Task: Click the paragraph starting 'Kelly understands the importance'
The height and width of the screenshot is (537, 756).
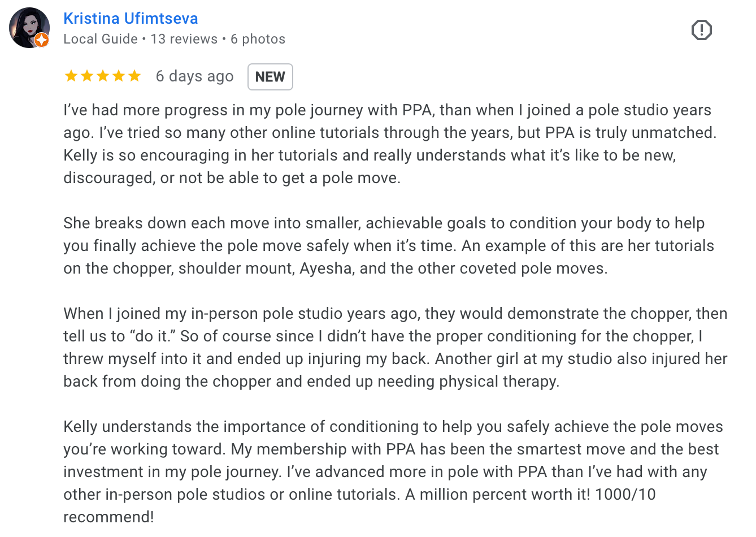Action: pyautogui.click(x=390, y=461)
